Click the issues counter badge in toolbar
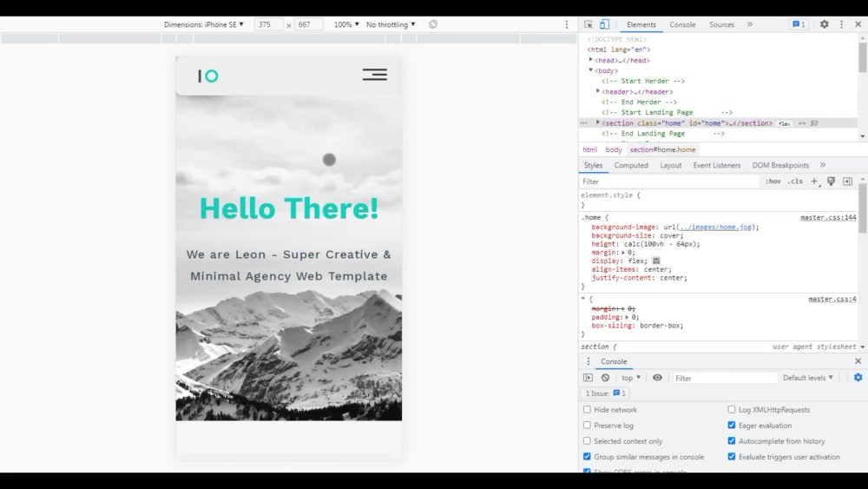Image resolution: width=868 pixels, height=489 pixels. coord(799,24)
